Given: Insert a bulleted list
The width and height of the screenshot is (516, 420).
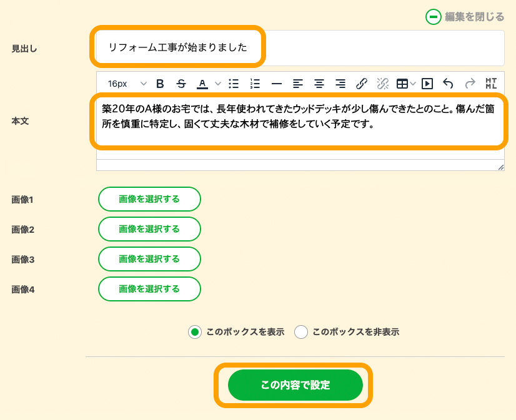Looking at the screenshot, I should click(234, 84).
